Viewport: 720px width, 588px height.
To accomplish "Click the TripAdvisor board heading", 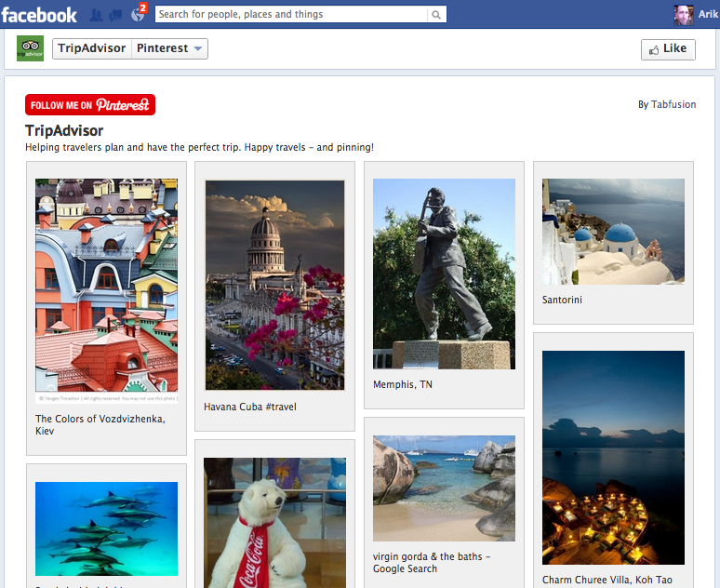I will [64, 131].
